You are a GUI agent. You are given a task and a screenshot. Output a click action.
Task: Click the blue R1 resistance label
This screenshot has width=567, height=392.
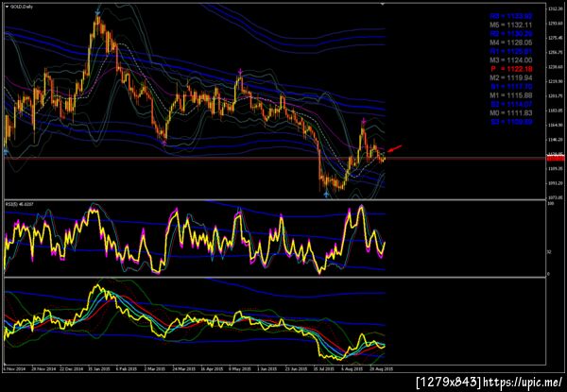click(511, 51)
